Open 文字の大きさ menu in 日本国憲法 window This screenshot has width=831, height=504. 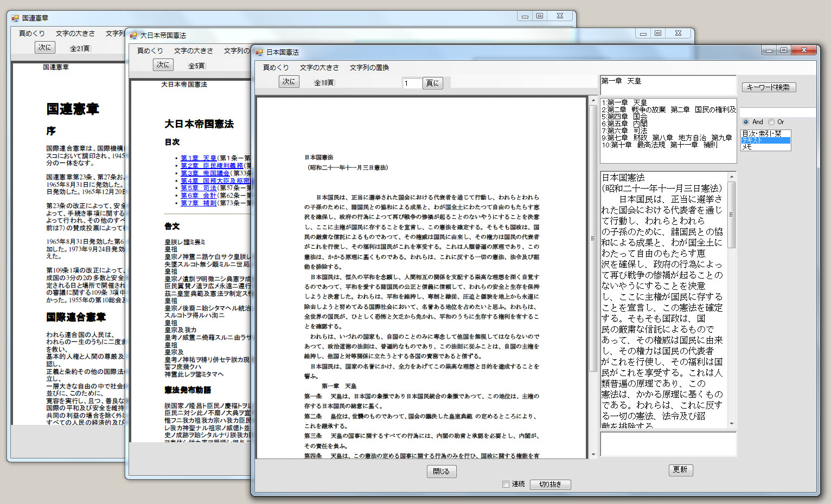click(x=319, y=67)
